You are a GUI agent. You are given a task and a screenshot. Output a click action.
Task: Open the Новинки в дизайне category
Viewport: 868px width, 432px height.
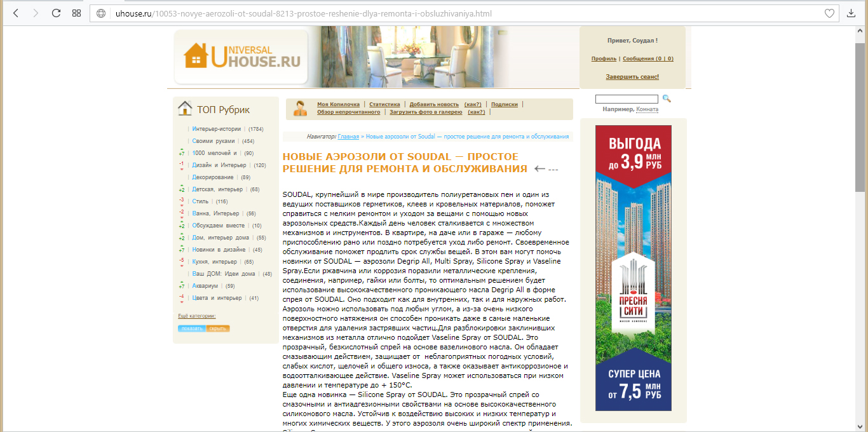(x=219, y=250)
